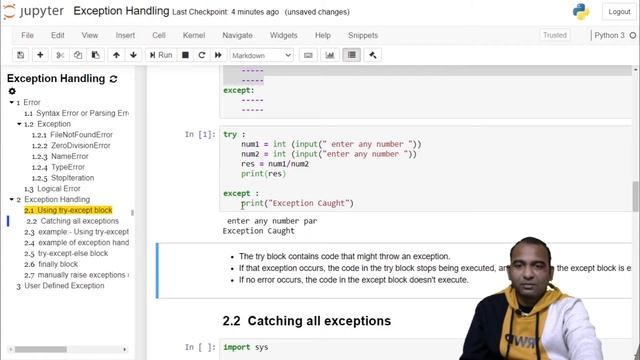Go to 2.2 Catching all exceptions entry
Screen dimensions: 640x360
coord(73,221)
